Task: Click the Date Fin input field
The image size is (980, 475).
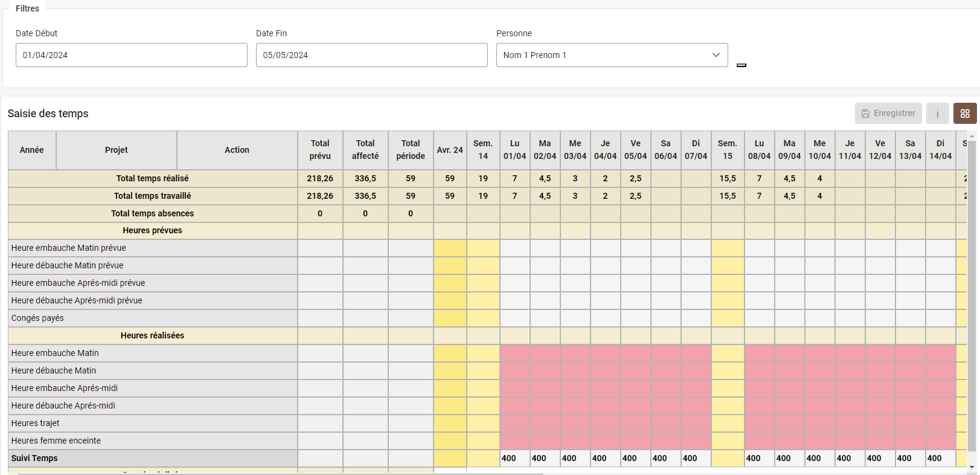Action: pyautogui.click(x=371, y=55)
